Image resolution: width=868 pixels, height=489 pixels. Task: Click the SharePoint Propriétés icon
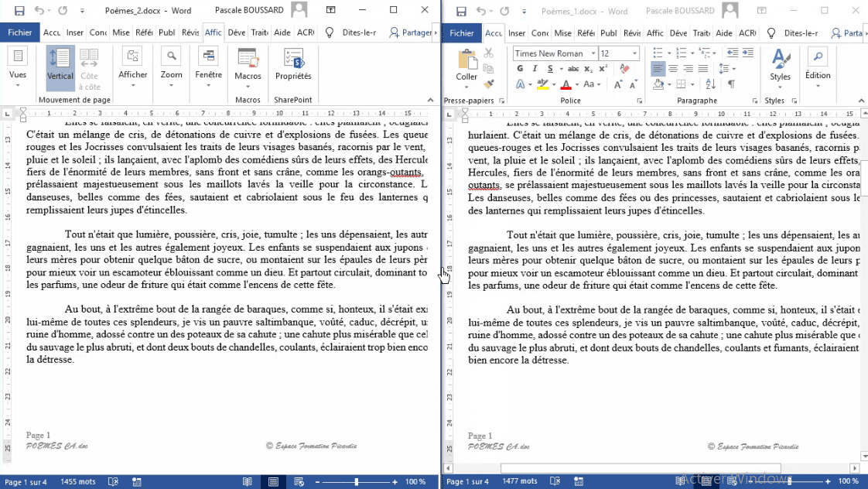pyautogui.click(x=293, y=68)
